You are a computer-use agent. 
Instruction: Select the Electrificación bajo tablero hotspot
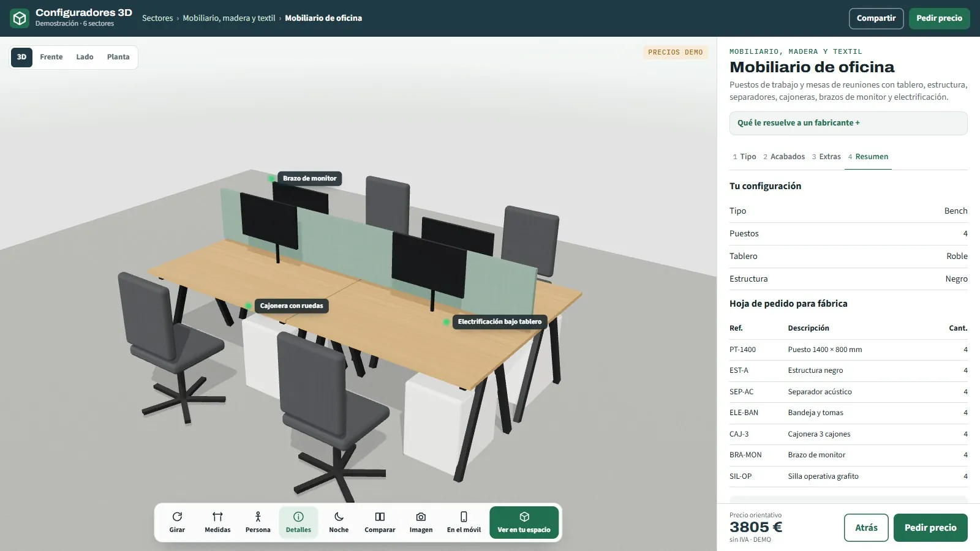tap(499, 321)
